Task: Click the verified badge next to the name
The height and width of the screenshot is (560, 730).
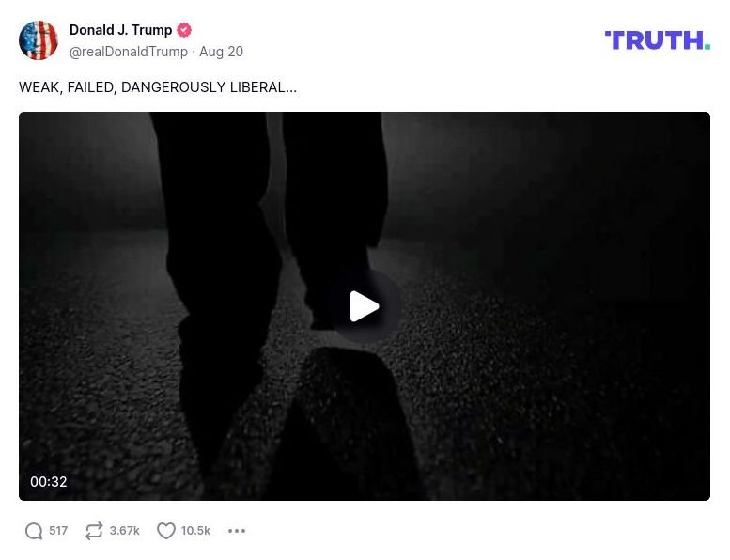Action: [184, 30]
